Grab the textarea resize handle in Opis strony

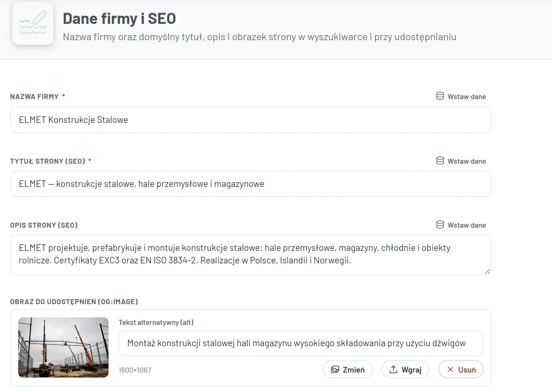coord(487,271)
